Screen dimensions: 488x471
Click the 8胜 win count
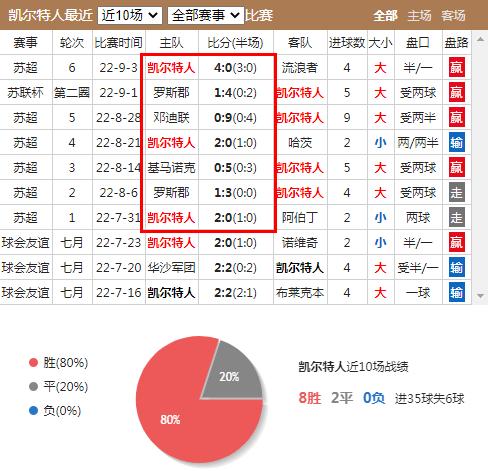click(310, 398)
